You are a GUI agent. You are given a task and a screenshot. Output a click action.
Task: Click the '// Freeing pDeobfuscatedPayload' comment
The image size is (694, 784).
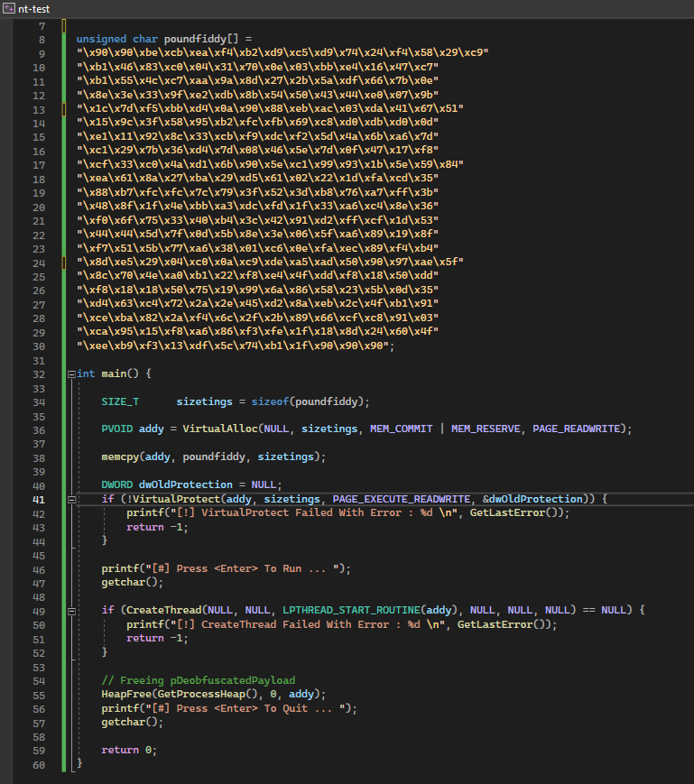(198, 680)
